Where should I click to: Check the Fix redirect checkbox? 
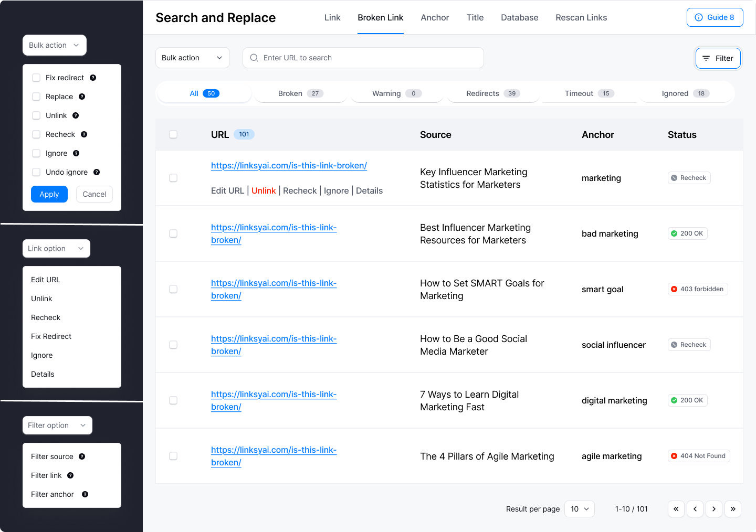click(x=36, y=78)
